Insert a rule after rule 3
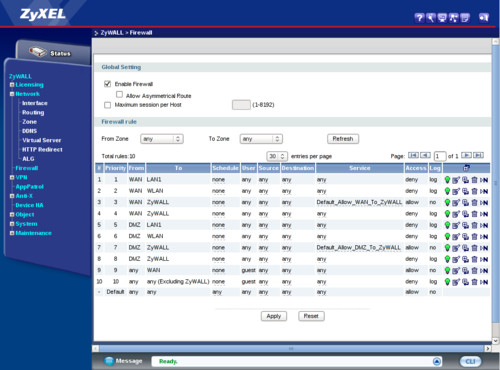500x370 pixels. tap(465, 203)
